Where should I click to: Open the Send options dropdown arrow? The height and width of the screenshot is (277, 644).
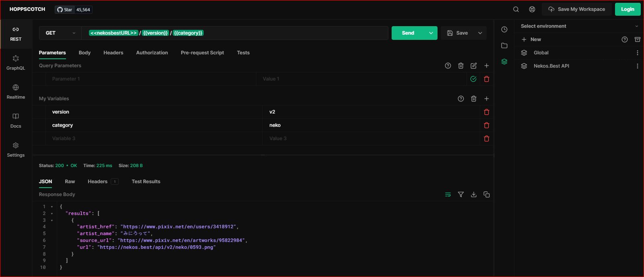point(431,33)
